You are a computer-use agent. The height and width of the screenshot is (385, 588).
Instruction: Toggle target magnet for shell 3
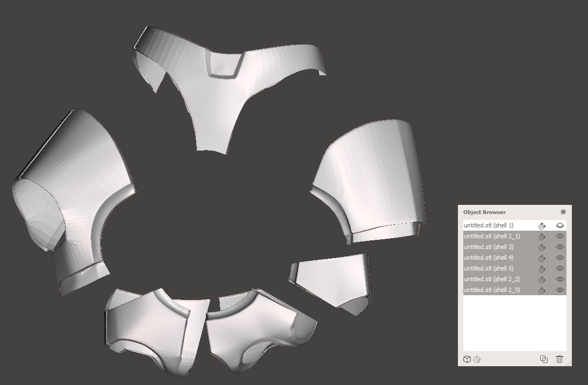click(x=541, y=247)
